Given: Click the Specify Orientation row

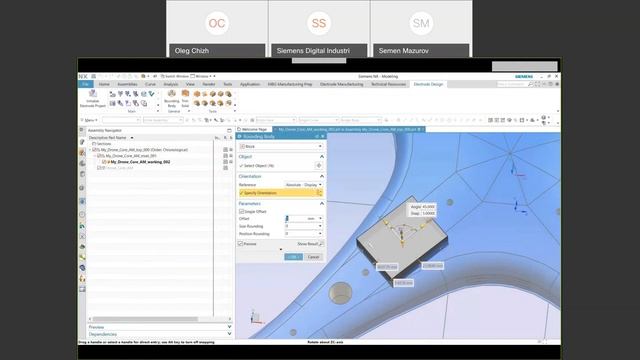Looking at the screenshot, I should pos(281,193).
